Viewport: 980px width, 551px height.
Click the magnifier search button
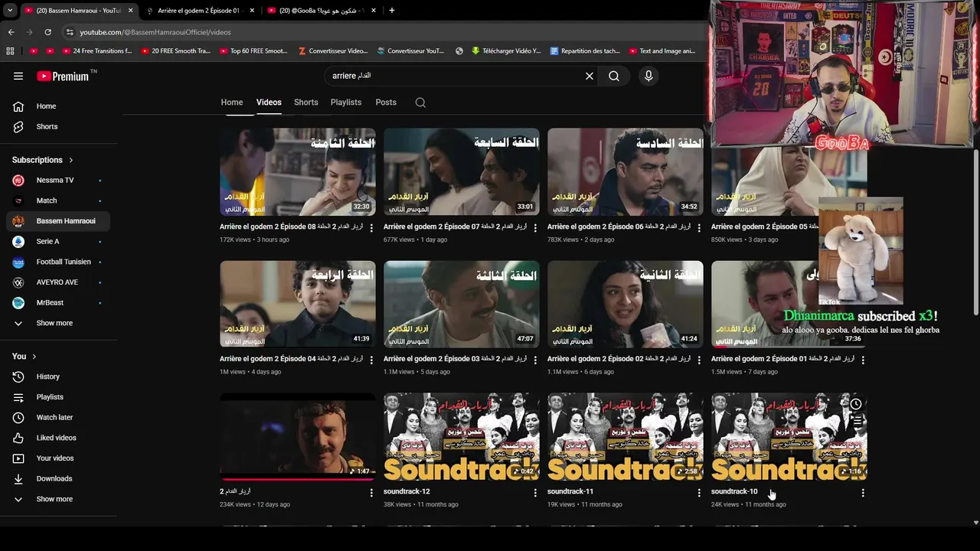click(x=614, y=76)
